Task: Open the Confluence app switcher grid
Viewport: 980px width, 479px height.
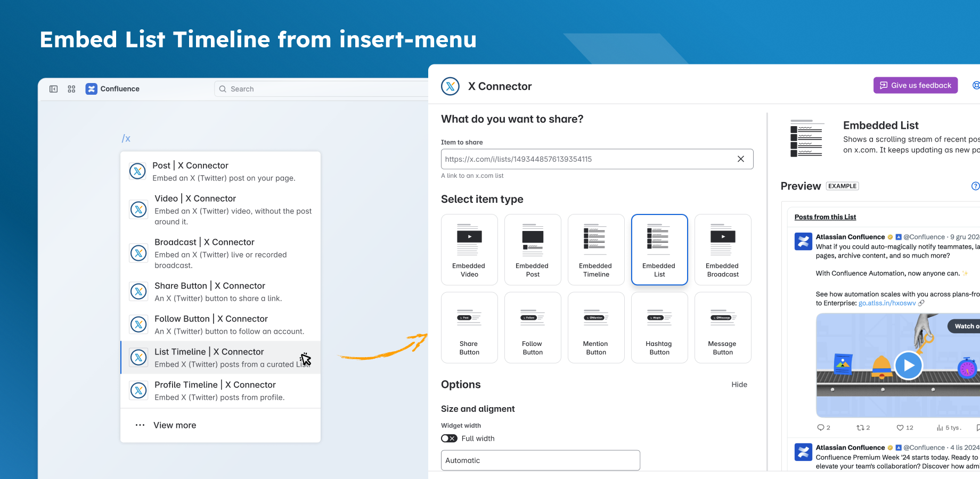Action: pos(71,89)
